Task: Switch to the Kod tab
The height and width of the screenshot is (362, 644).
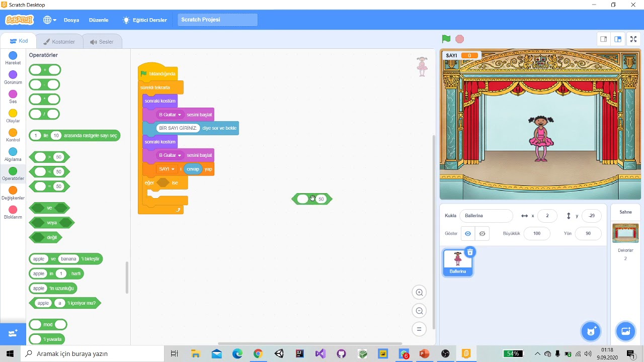Action: click(x=20, y=41)
